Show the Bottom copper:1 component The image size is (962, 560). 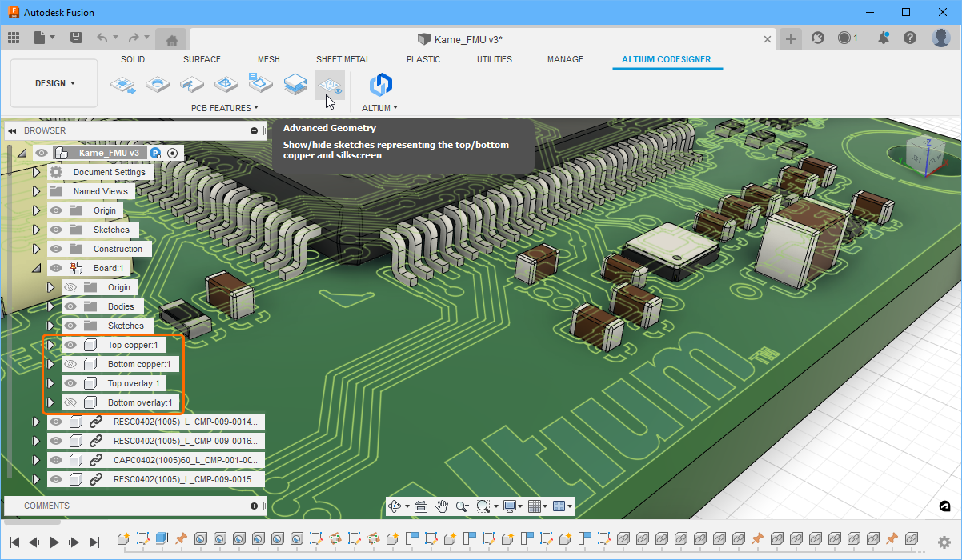coord(70,364)
